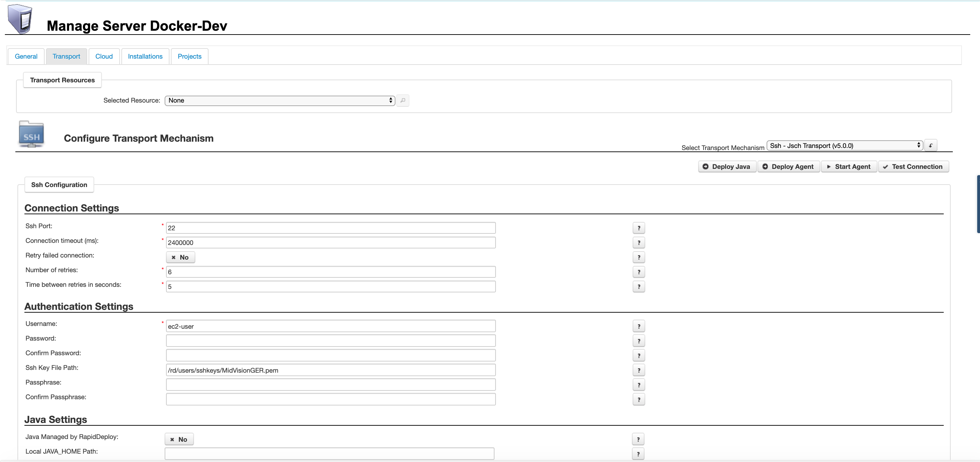Viewport: 980px width, 462px height.
Task: Click the magnifier icon next to Selected Resource
Action: point(402,100)
